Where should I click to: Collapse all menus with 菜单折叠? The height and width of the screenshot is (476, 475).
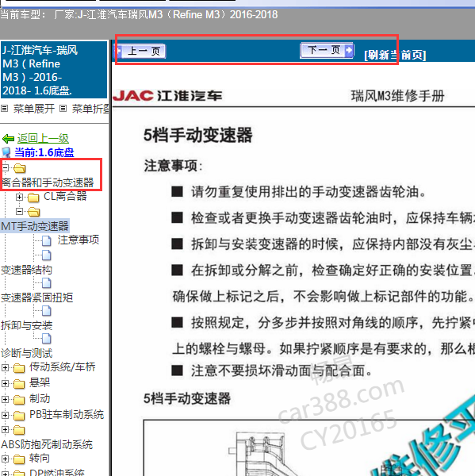pyautogui.click(x=90, y=109)
